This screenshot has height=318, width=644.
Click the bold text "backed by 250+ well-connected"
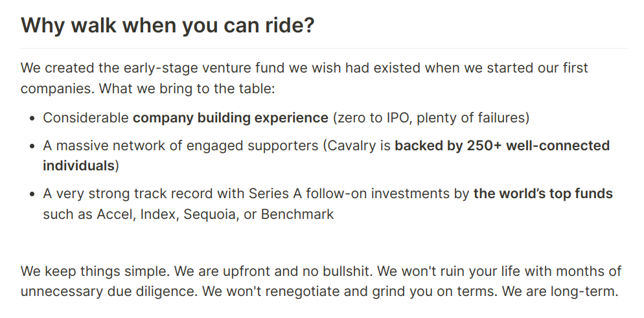point(502,146)
